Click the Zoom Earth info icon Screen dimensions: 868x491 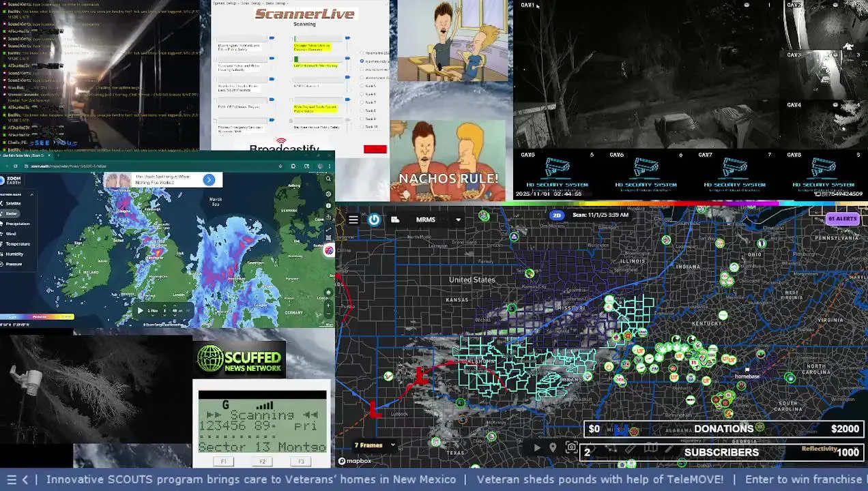tap(328, 205)
